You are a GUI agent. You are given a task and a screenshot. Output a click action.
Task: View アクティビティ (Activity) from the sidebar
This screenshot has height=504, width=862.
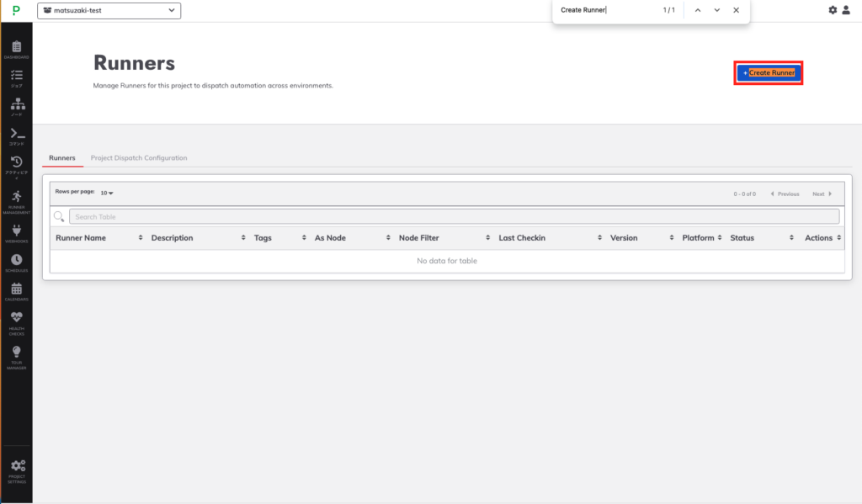(17, 165)
